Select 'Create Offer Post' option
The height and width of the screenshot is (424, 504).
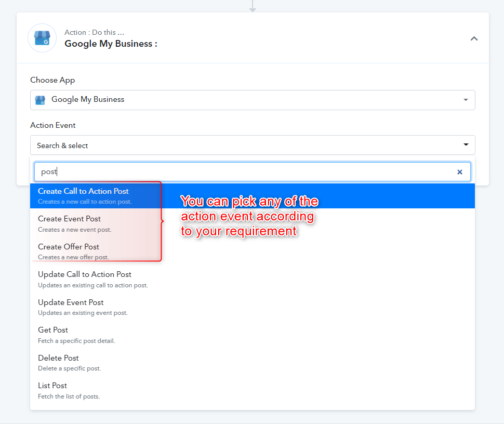(x=253, y=251)
